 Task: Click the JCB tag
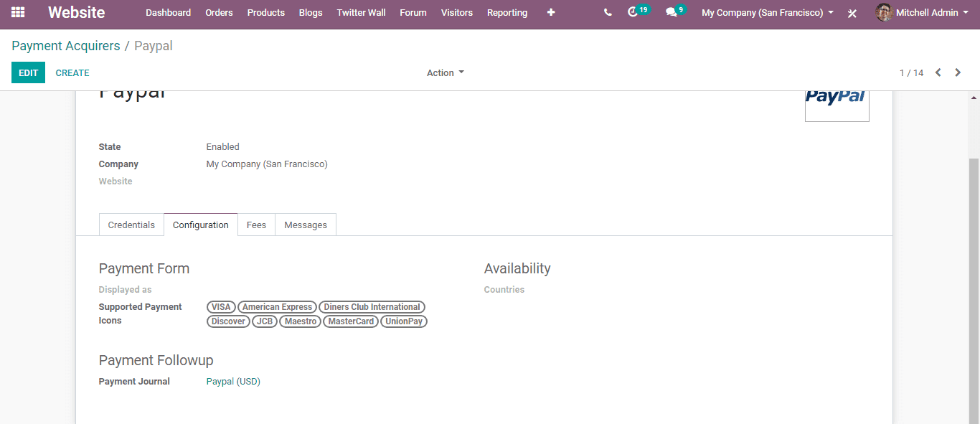265,321
